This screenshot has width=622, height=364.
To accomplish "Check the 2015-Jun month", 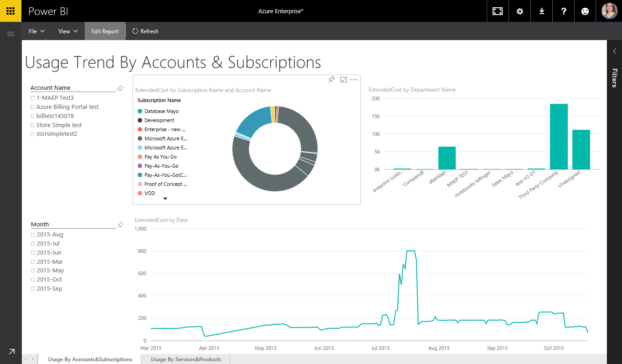I will (x=33, y=253).
